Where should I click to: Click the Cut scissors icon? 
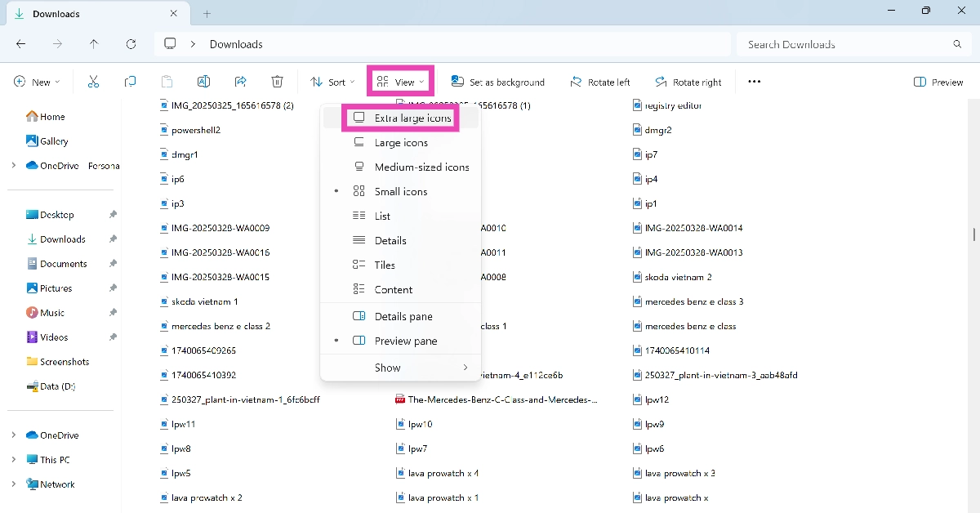pyautogui.click(x=93, y=82)
